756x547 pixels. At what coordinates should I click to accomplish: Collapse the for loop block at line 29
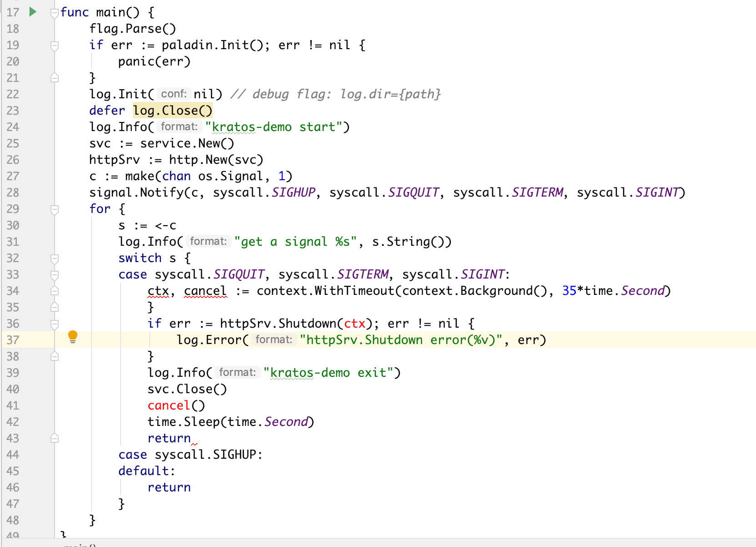pos(55,209)
